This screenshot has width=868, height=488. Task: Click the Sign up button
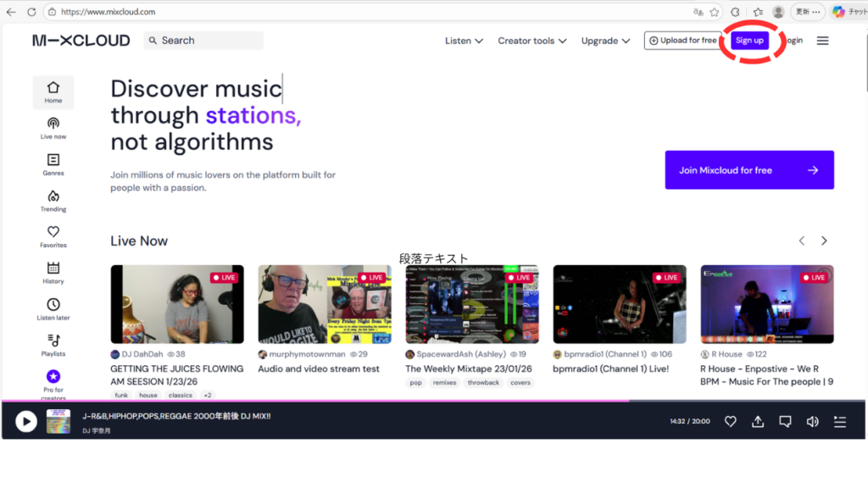(x=749, y=41)
